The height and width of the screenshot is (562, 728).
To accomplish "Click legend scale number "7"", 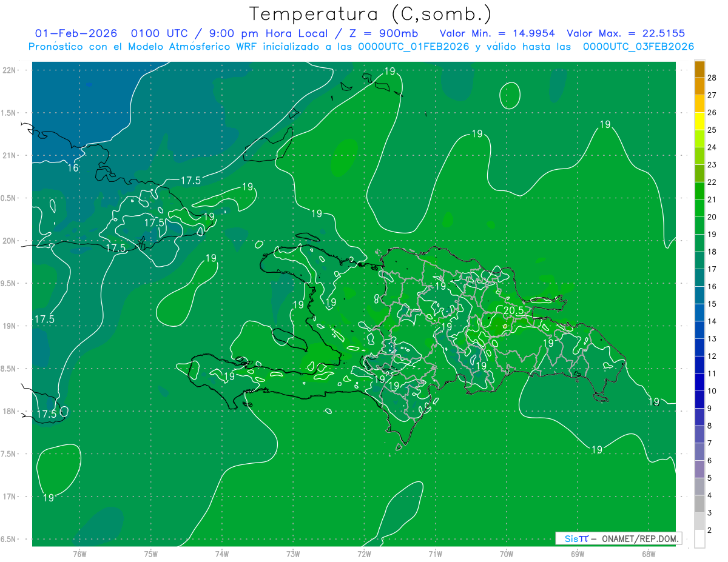I will click(710, 443).
